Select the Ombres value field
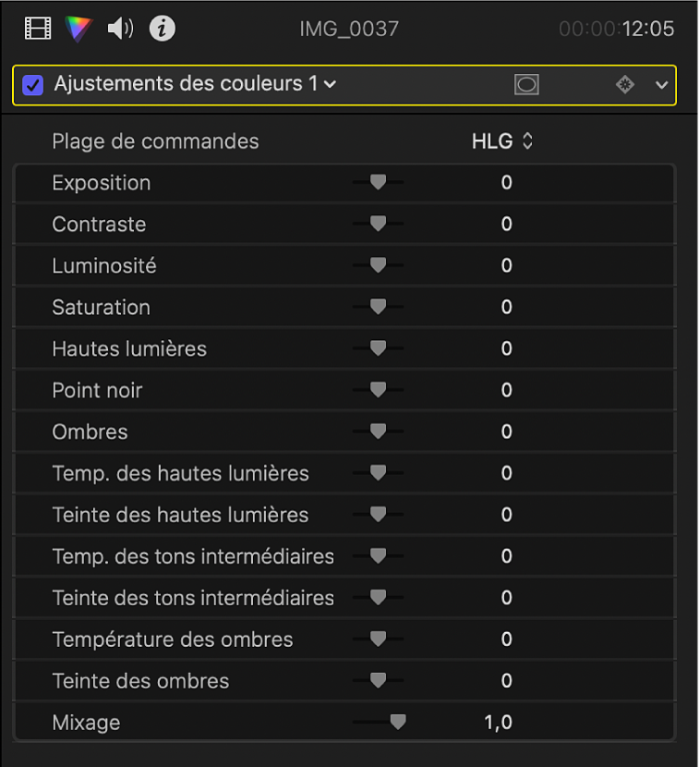This screenshot has height=767, width=700. pos(506,432)
